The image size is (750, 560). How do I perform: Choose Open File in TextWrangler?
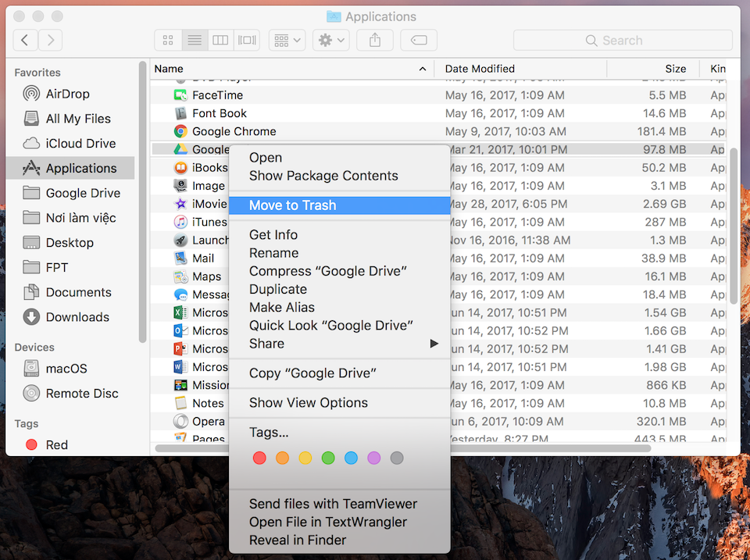point(340,523)
